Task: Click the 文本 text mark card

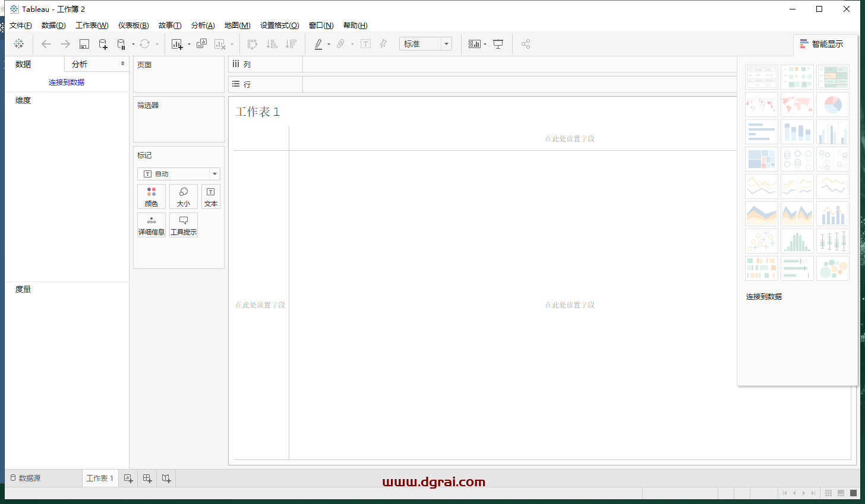Action: point(211,196)
